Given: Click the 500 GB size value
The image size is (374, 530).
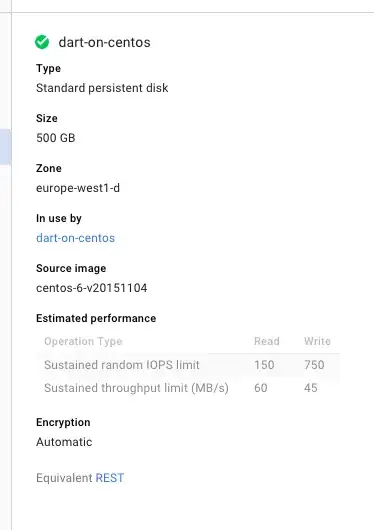Looking at the screenshot, I should tap(55, 138).
